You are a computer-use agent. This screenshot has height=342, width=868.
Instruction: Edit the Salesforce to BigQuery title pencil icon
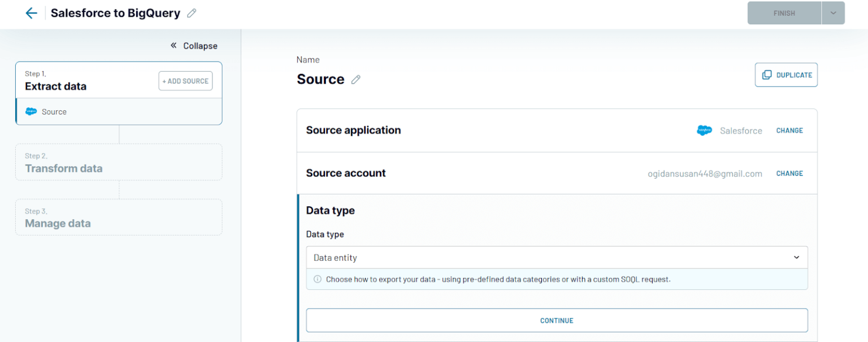click(191, 12)
